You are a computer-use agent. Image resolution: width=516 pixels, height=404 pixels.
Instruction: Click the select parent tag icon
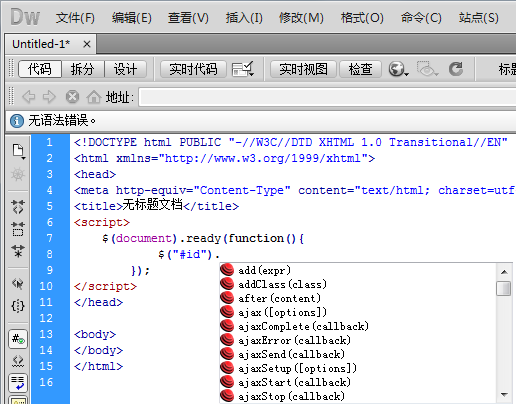click(18, 284)
